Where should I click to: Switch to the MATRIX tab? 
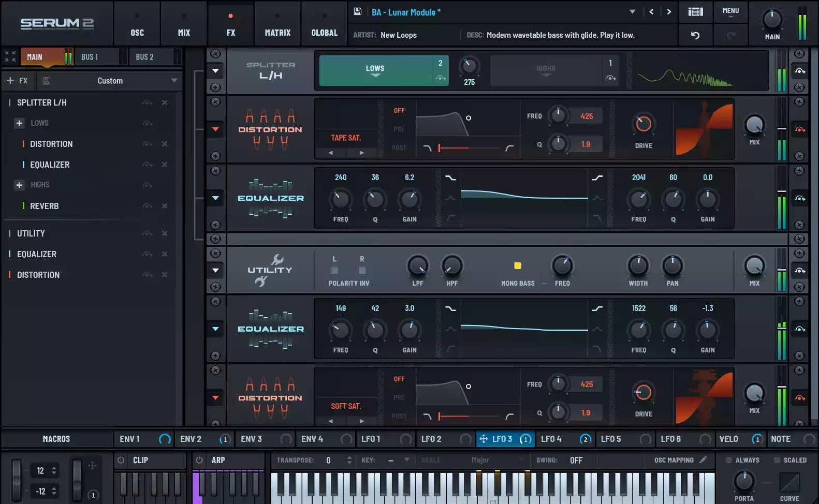[x=277, y=23]
